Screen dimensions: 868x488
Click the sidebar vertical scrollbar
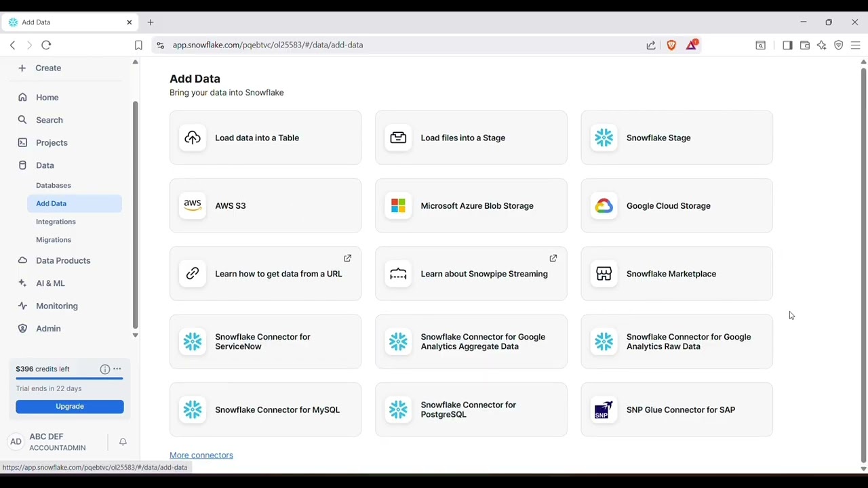(x=135, y=216)
